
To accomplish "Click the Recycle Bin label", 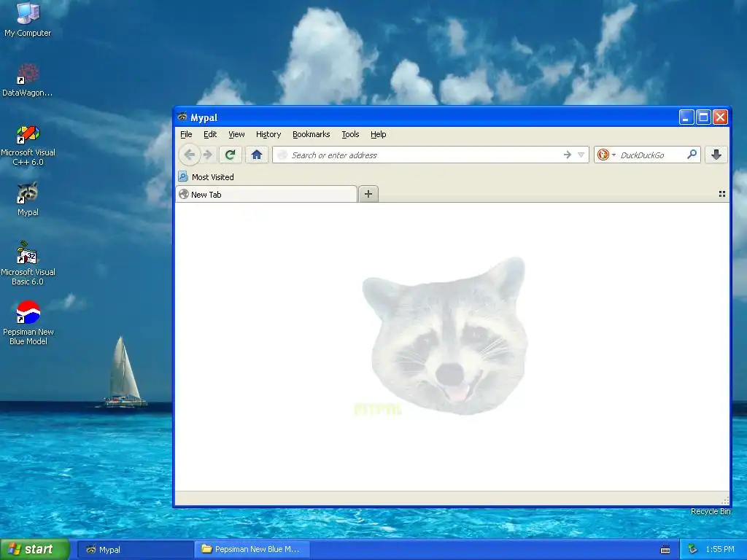I will (x=711, y=511).
